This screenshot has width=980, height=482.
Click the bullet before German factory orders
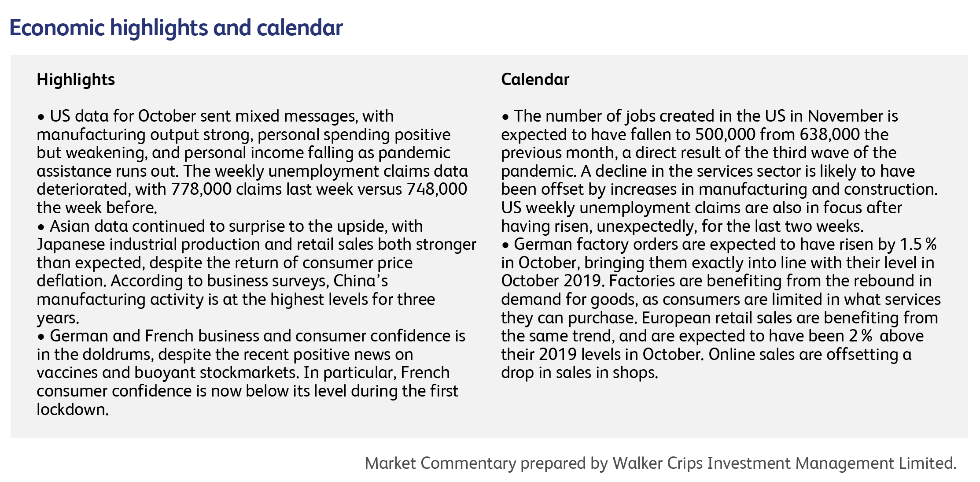click(505, 245)
